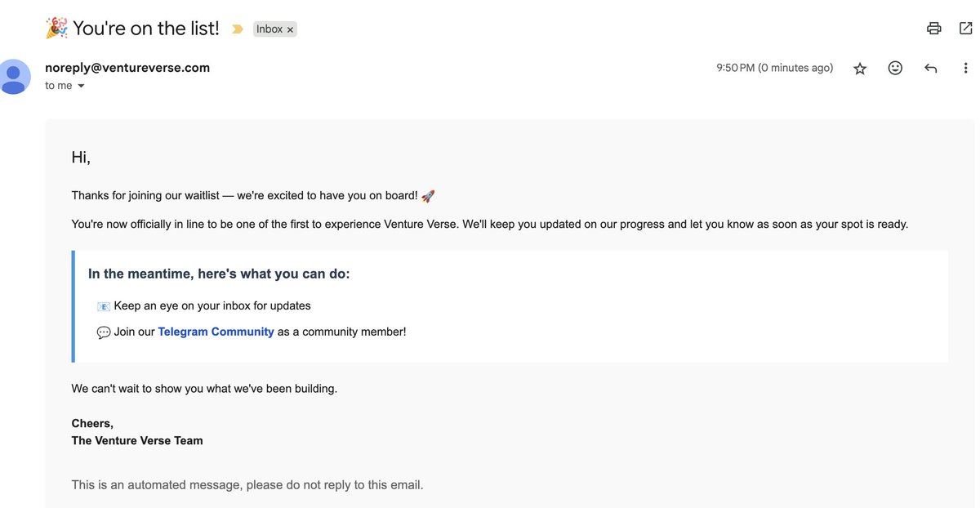Click sender noreply@ventureverse.com
Image resolution: width=980 pixels, height=508 pixels.
(127, 68)
